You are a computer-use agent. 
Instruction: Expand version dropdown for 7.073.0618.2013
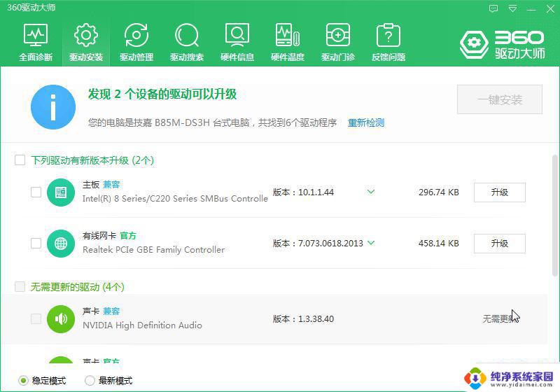click(371, 243)
